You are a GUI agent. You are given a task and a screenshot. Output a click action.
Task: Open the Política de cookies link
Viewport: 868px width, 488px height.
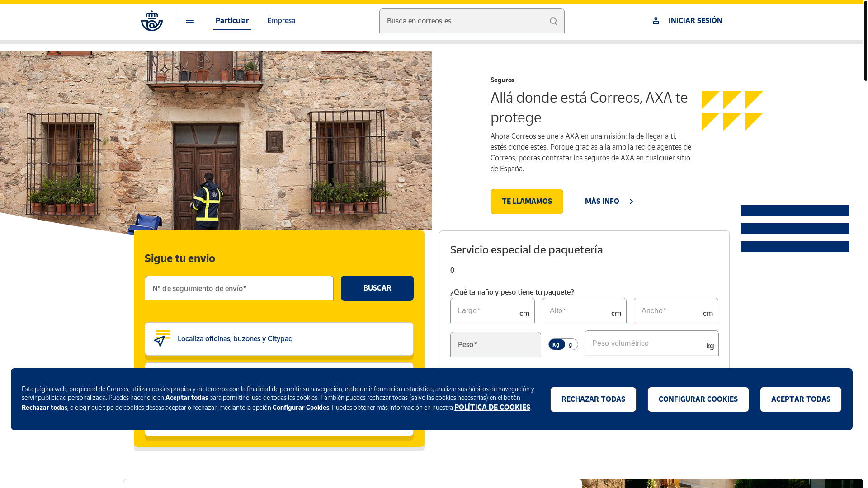[x=492, y=407]
